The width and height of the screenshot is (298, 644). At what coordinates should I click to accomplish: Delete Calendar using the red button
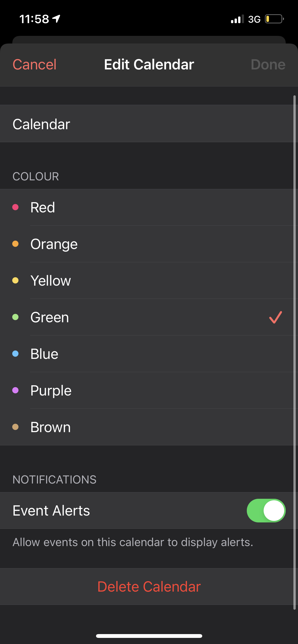(149, 587)
